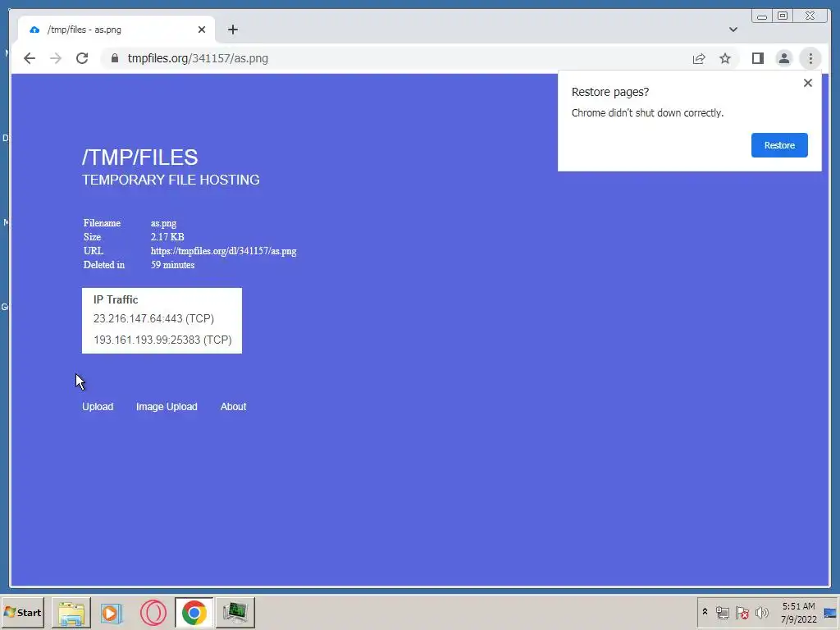Click the '59 minutes' deletion time
This screenshot has height=630, width=840.
[172, 265]
